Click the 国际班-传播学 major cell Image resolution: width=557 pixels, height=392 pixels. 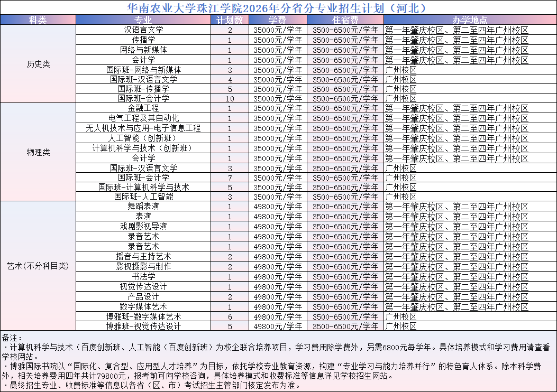click(x=143, y=89)
